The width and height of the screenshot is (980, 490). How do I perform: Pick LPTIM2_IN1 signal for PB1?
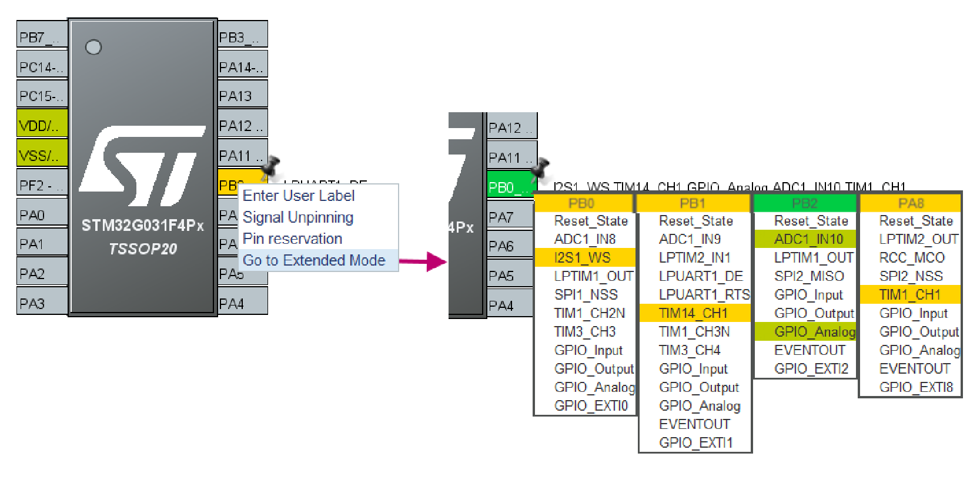coord(694,257)
